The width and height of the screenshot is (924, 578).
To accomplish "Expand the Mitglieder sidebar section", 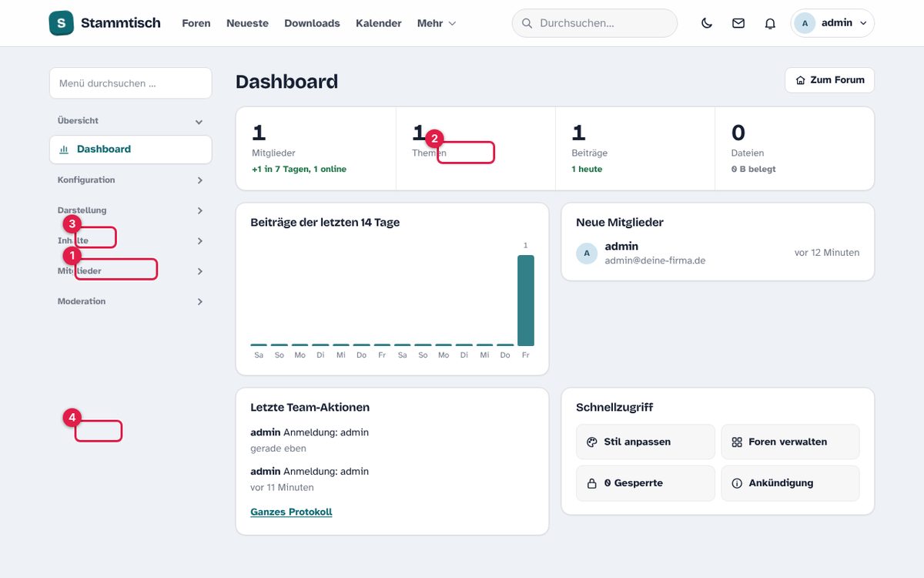I will [x=131, y=271].
